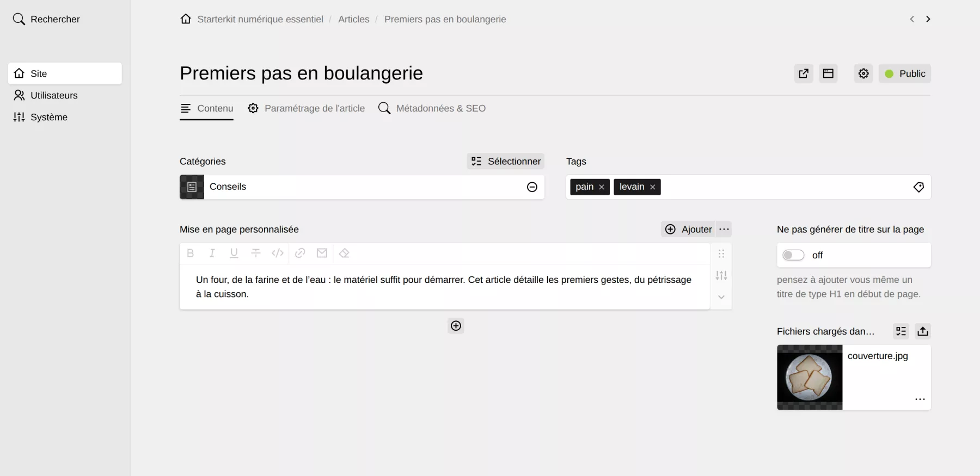Navigate to Articles breadcrumb
Screen dimensions: 980x476
[x=354, y=19]
